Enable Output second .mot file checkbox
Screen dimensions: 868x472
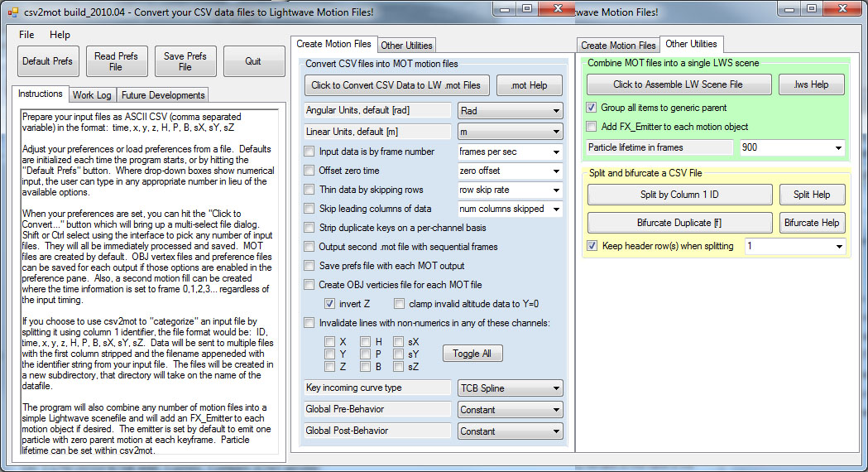point(309,247)
